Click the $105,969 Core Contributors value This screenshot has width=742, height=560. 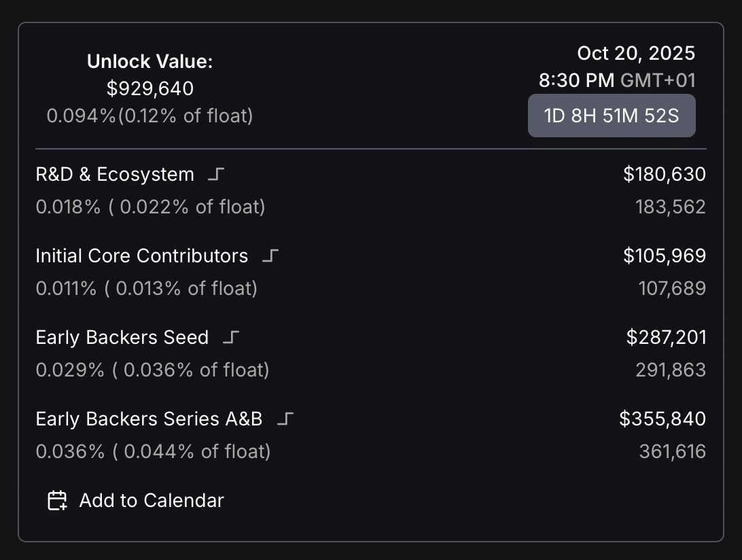point(665,256)
